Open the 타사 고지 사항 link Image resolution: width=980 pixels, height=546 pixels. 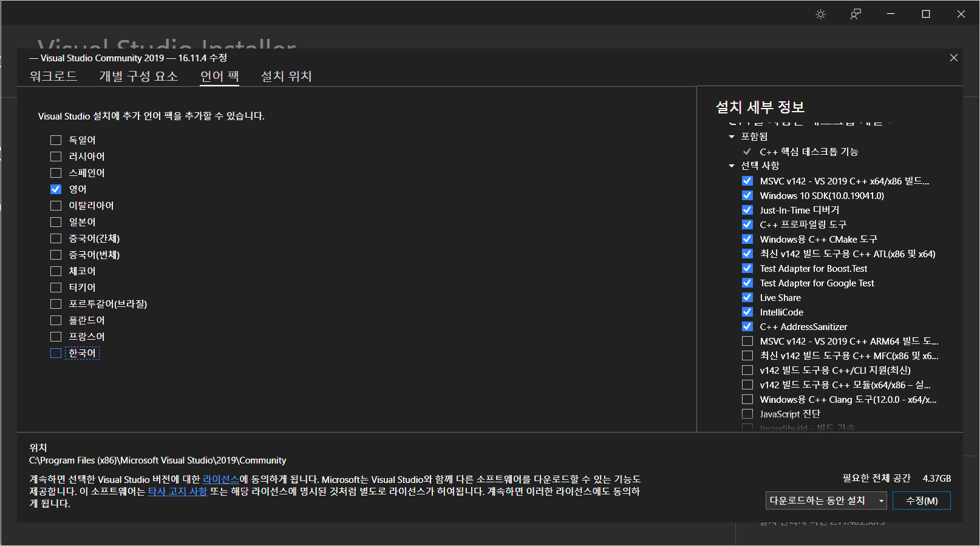(x=177, y=491)
